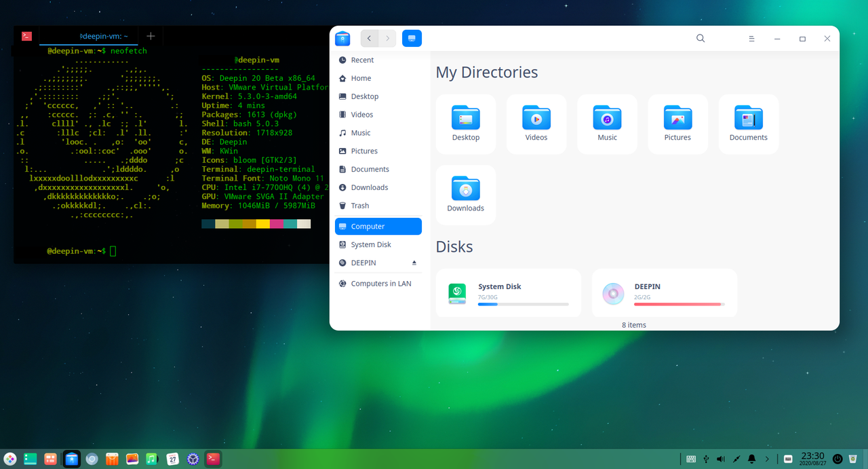Open the file manager main menu
This screenshot has width=868, height=469.
751,39
